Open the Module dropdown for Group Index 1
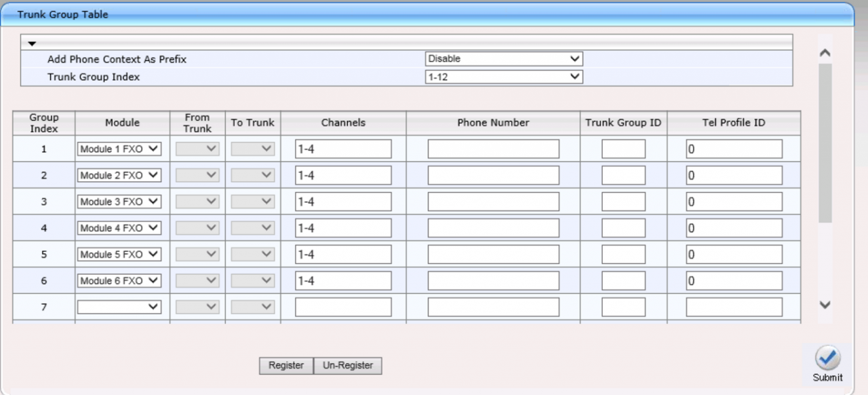 pyautogui.click(x=119, y=149)
